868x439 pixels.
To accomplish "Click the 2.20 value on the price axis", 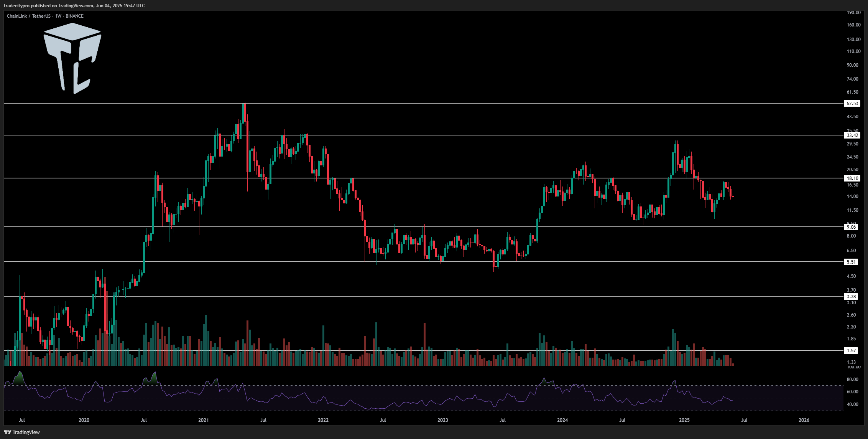I will click(851, 327).
